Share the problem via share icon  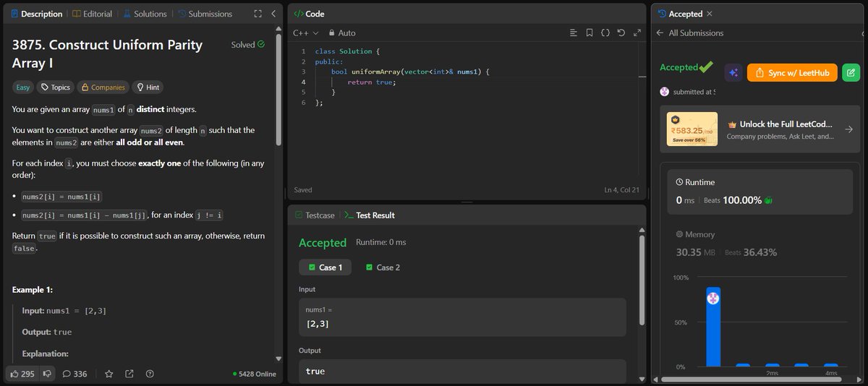click(x=129, y=374)
